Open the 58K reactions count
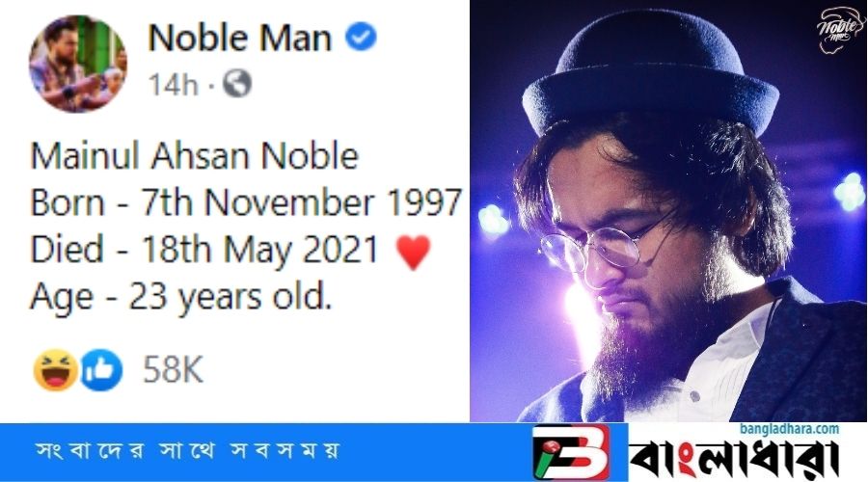This screenshot has height=482, width=868. (173, 369)
